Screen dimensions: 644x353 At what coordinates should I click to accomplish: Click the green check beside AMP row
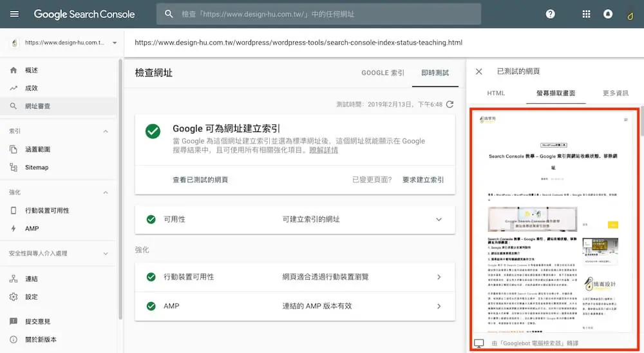pyautogui.click(x=151, y=306)
